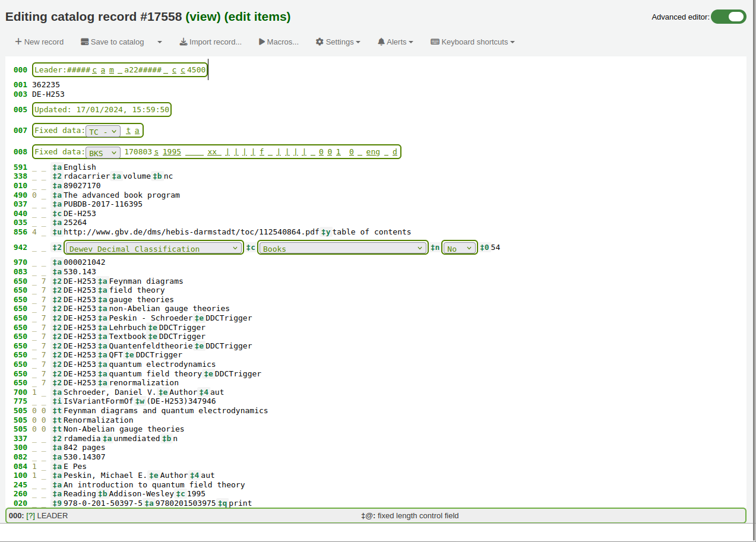
Task: Click 842 pages in field 300
Action: [x=84, y=448]
